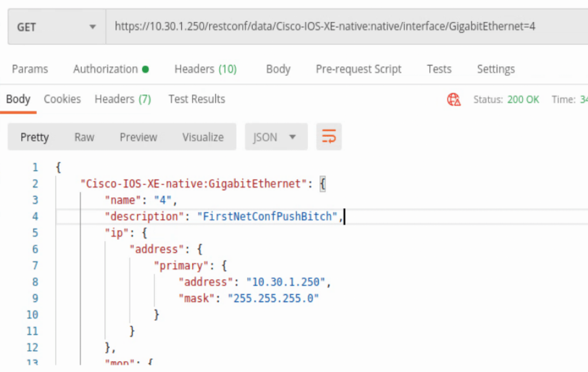
Task: Open the Test Results tab
Action: (x=197, y=99)
